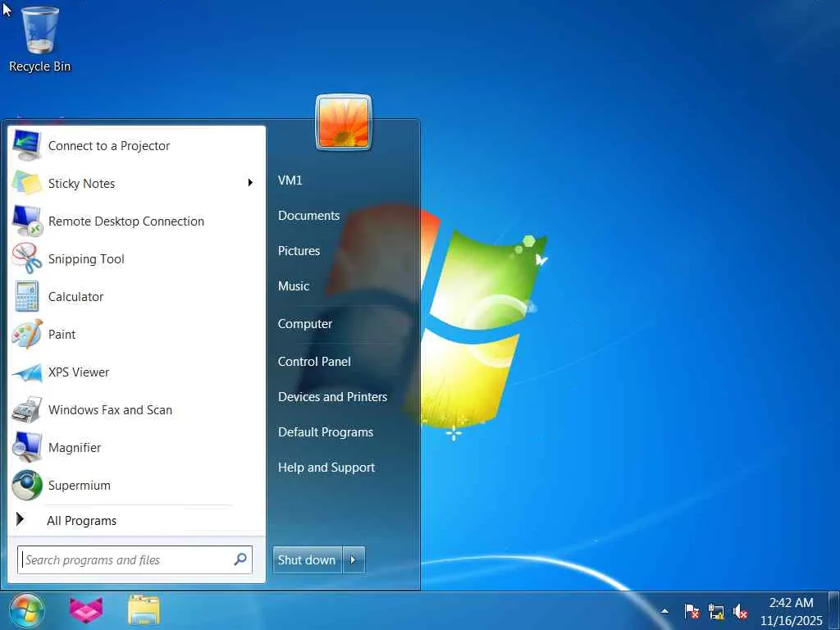The width and height of the screenshot is (840, 630).
Task: Launch Remote Desktop Connection icon
Action: point(27,221)
